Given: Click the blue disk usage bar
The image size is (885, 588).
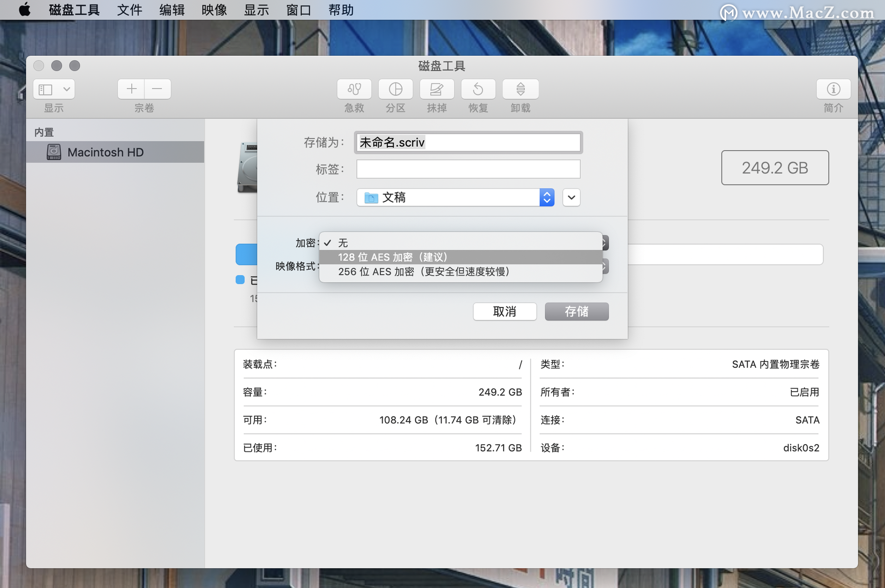Looking at the screenshot, I should pyautogui.click(x=247, y=254).
